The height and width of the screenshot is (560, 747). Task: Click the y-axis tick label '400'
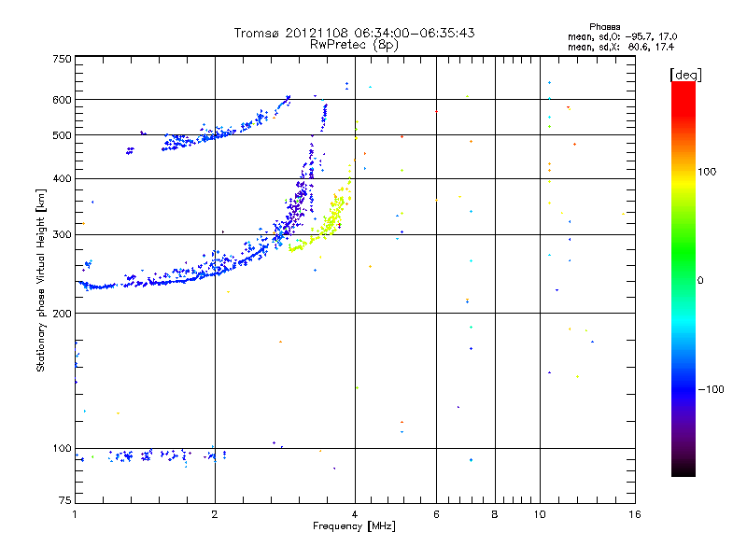point(62,178)
